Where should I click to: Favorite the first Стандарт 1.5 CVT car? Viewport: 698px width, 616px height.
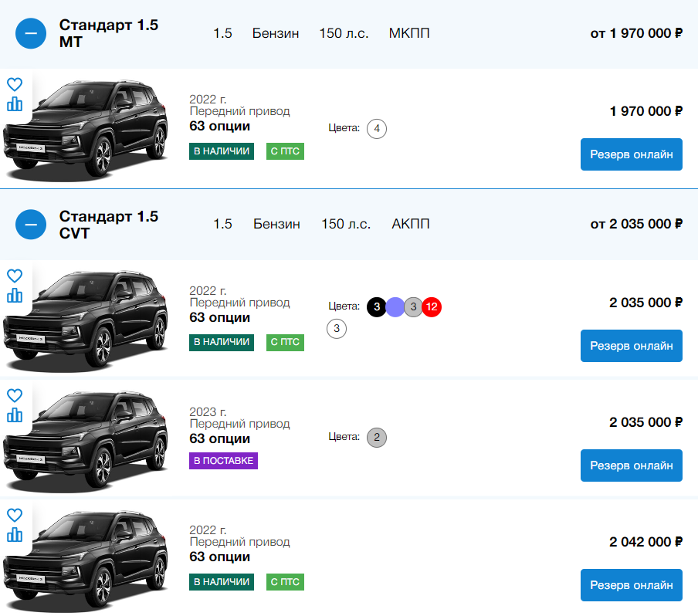(14, 276)
